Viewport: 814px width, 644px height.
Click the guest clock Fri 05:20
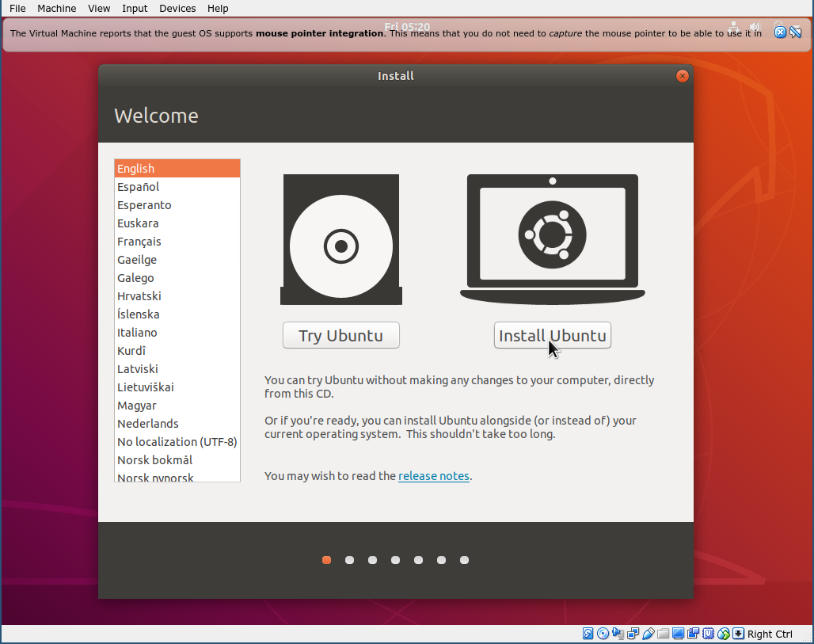click(407, 26)
